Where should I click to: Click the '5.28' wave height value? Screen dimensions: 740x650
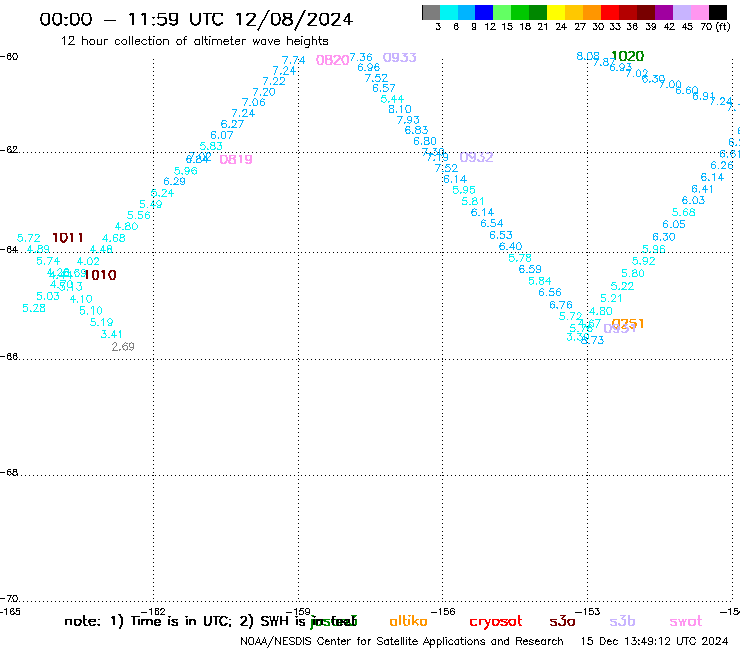(34, 308)
